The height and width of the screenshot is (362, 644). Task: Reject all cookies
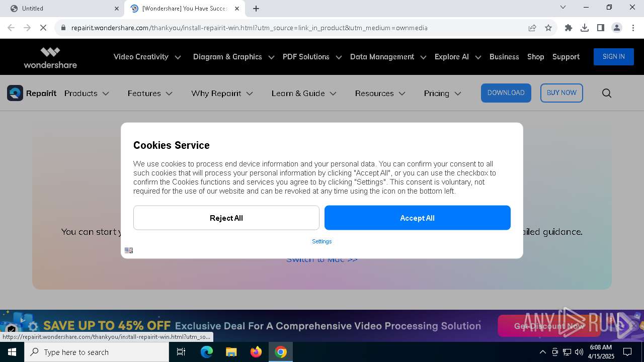[x=226, y=218]
